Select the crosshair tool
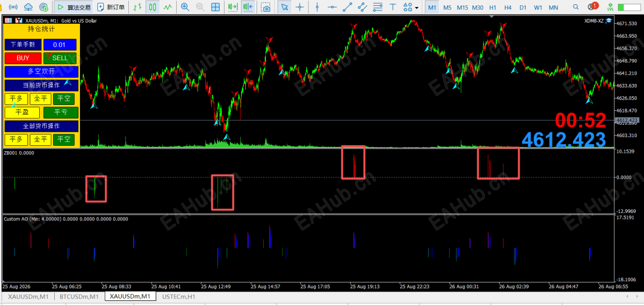 point(300,7)
